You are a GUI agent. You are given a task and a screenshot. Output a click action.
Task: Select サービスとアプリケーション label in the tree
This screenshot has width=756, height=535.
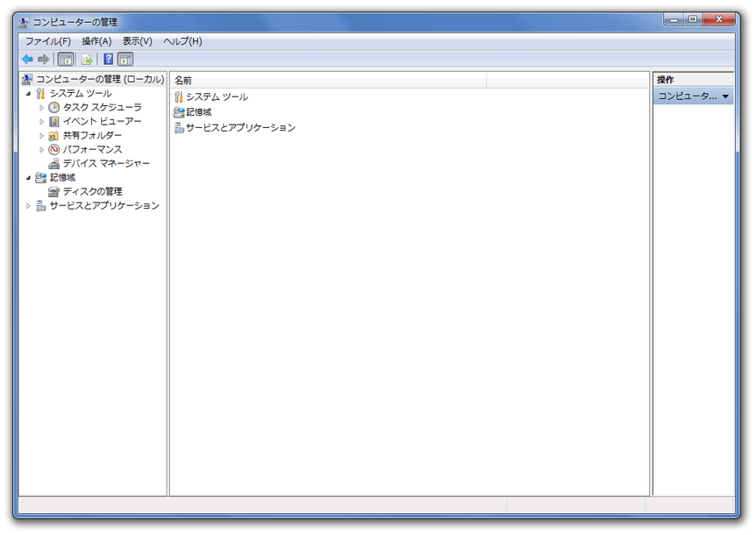click(x=104, y=206)
